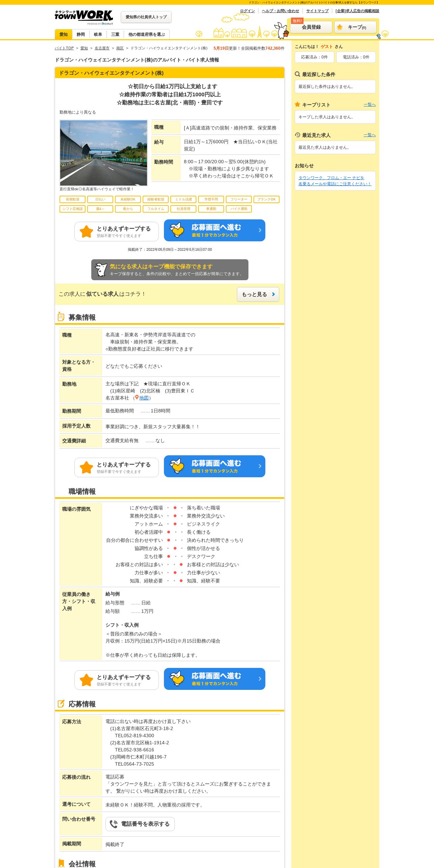Click the 社員登用 tag
Screen dimensions: 434x868
pos(184,209)
